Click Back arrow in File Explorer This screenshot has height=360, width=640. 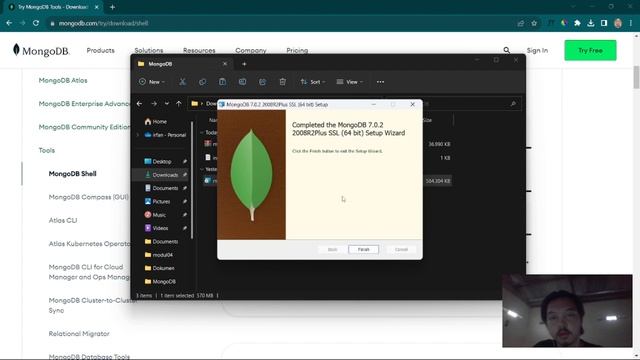140,104
